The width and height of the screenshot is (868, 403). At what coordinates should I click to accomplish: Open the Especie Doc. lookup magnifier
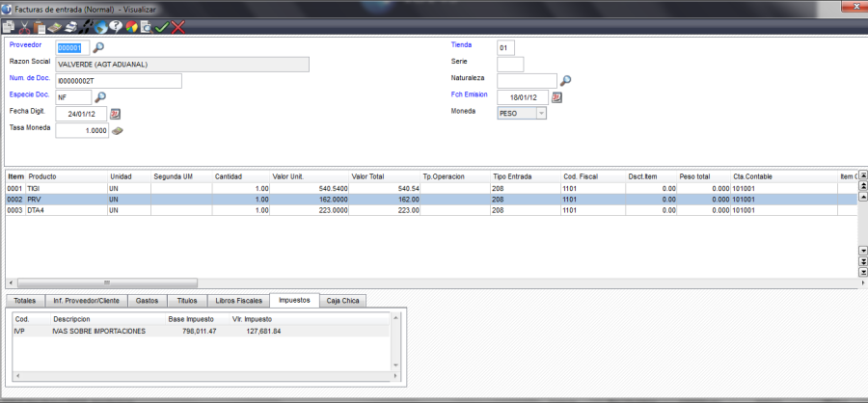(99, 96)
